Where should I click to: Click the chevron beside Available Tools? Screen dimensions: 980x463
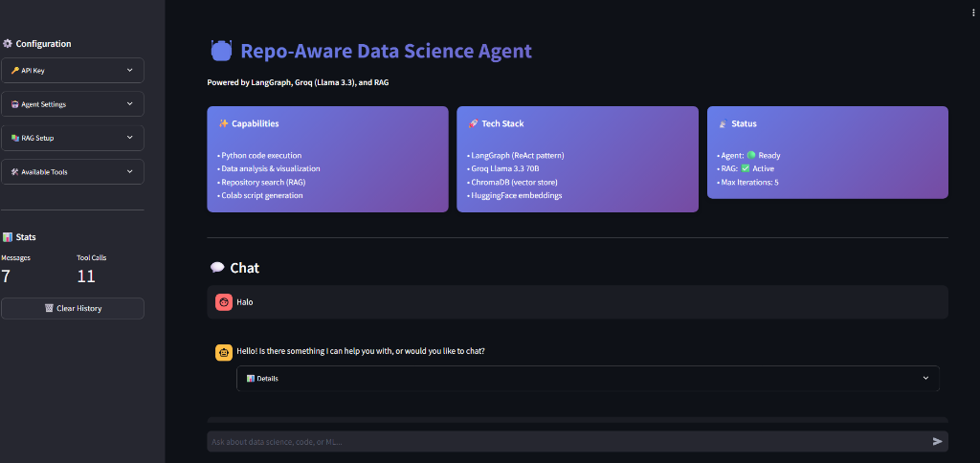tap(130, 171)
